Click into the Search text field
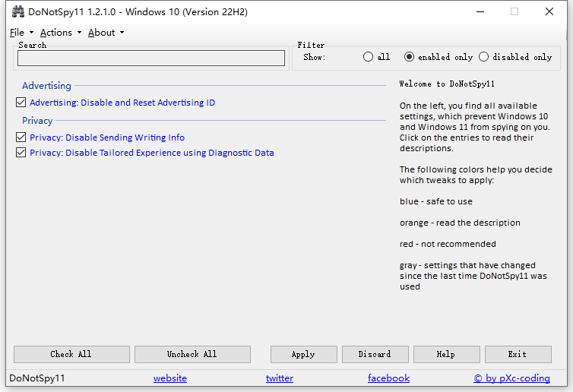The image size is (573, 392). (x=151, y=58)
